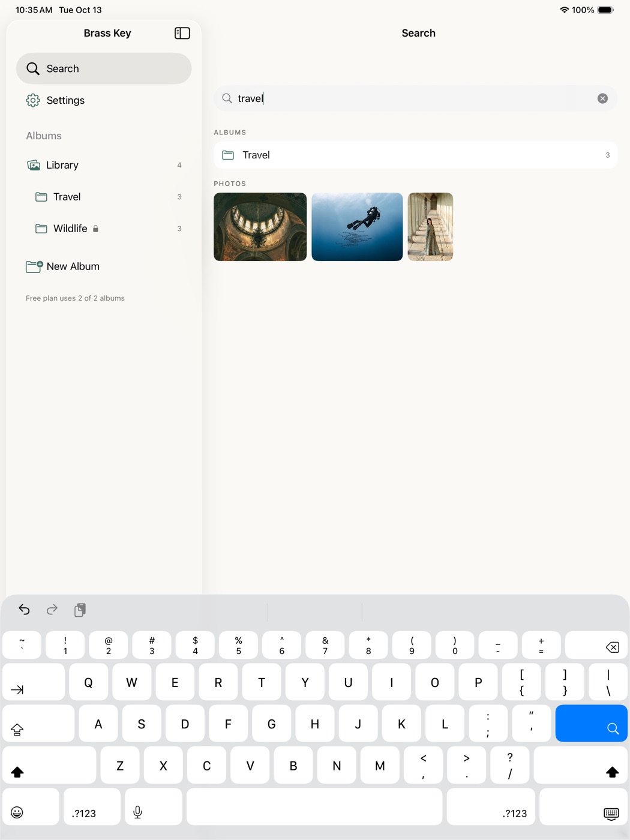Tap the Q key on keyboard
The width and height of the screenshot is (630, 840).
click(88, 682)
